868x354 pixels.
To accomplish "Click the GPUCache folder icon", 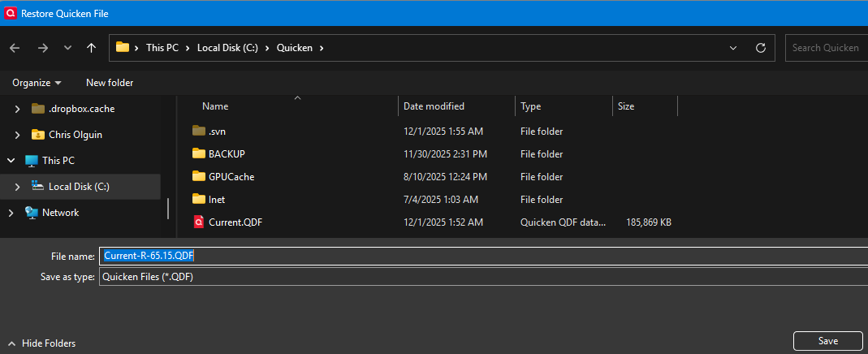I will click(x=199, y=176).
